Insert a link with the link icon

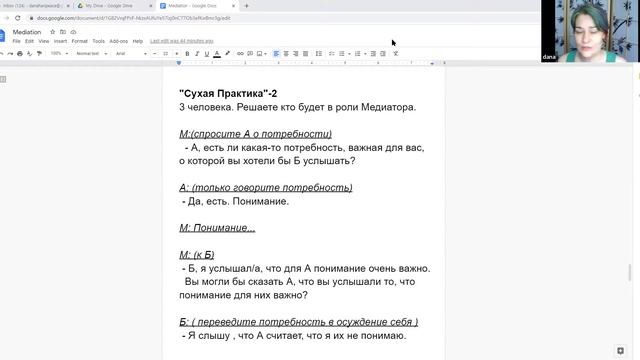pyautogui.click(x=240, y=53)
